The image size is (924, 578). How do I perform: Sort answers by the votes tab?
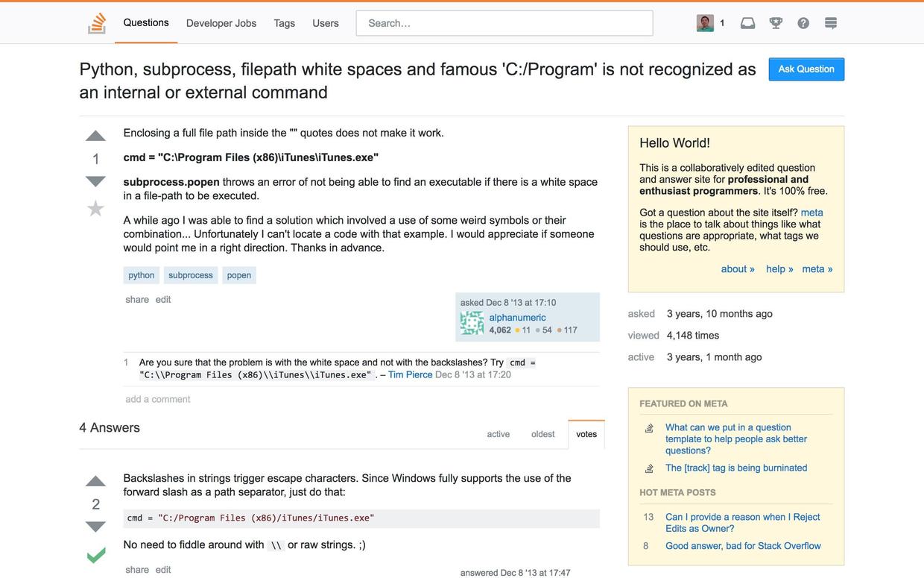[x=586, y=434]
